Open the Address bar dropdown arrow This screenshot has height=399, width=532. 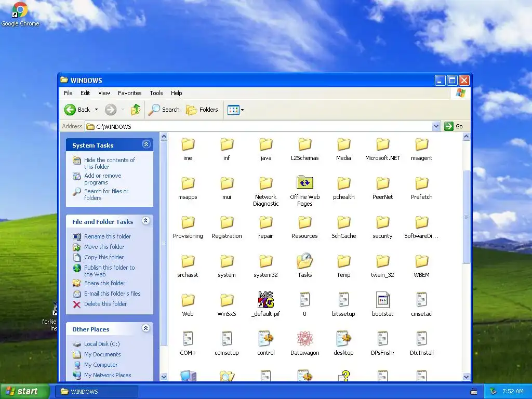[436, 127]
